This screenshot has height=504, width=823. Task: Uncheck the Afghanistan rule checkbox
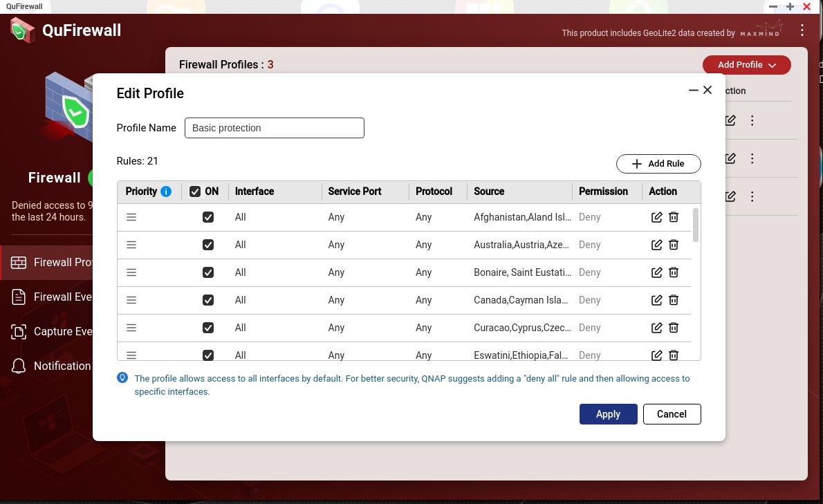(208, 217)
